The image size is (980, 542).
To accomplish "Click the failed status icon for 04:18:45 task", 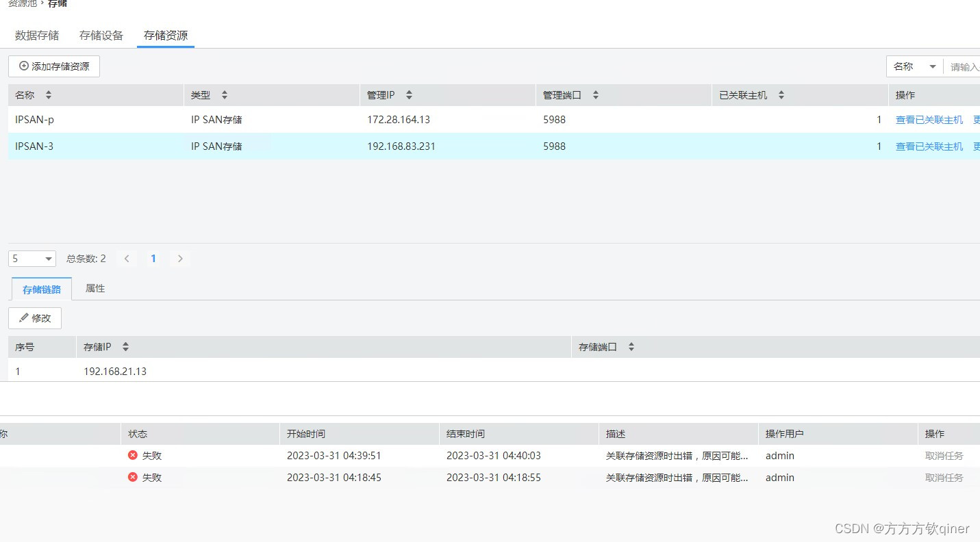I will tap(133, 477).
